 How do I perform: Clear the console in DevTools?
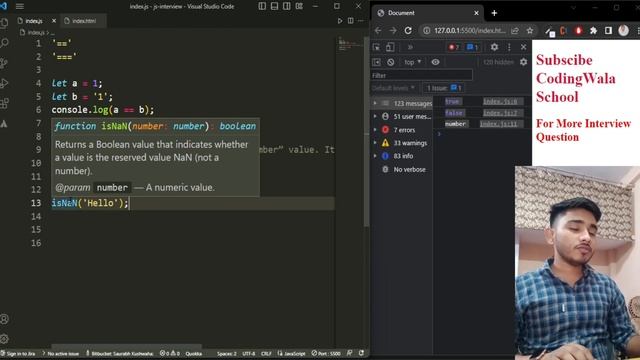pyautogui.click(x=391, y=62)
